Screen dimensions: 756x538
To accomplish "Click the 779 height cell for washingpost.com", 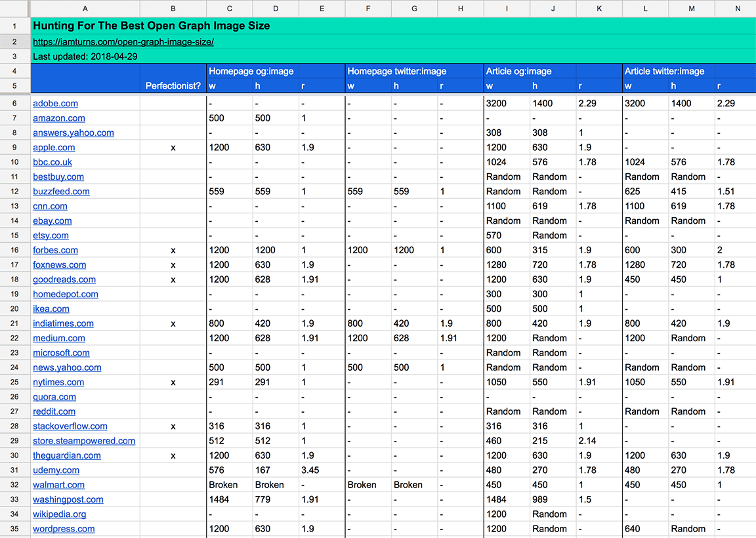I will (x=276, y=499).
